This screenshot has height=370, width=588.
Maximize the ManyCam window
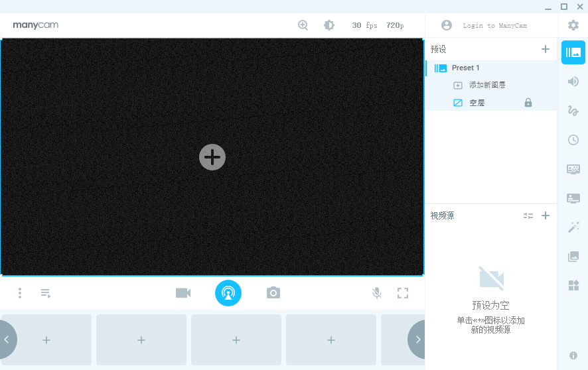[564, 7]
